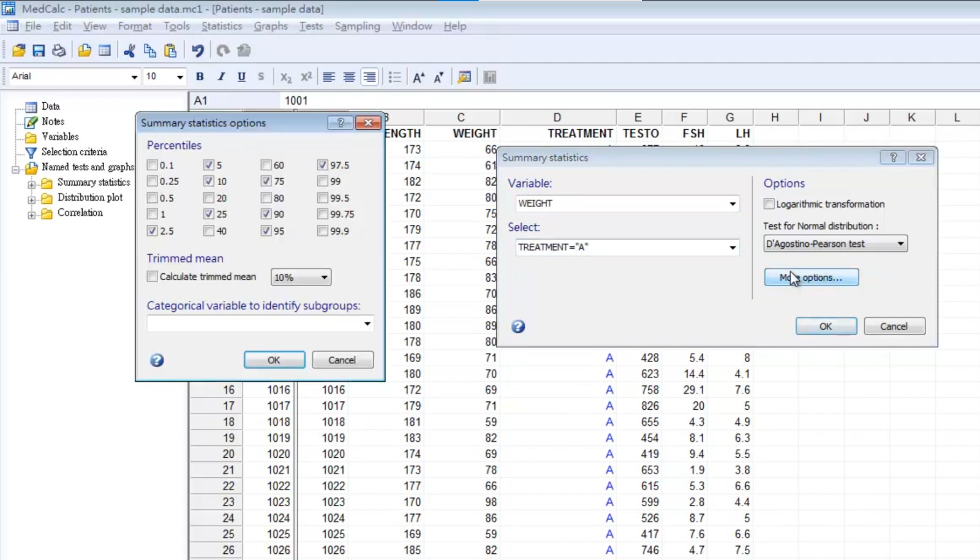Click the Save diskette icon
This screenshot has width=980, height=560.
pyautogui.click(x=39, y=50)
